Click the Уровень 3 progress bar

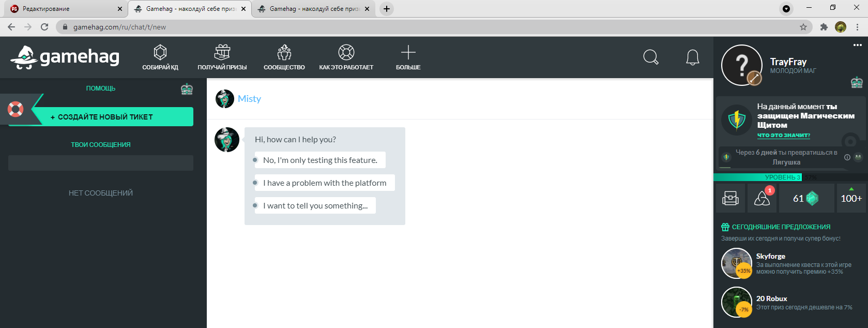pos(790,177)
